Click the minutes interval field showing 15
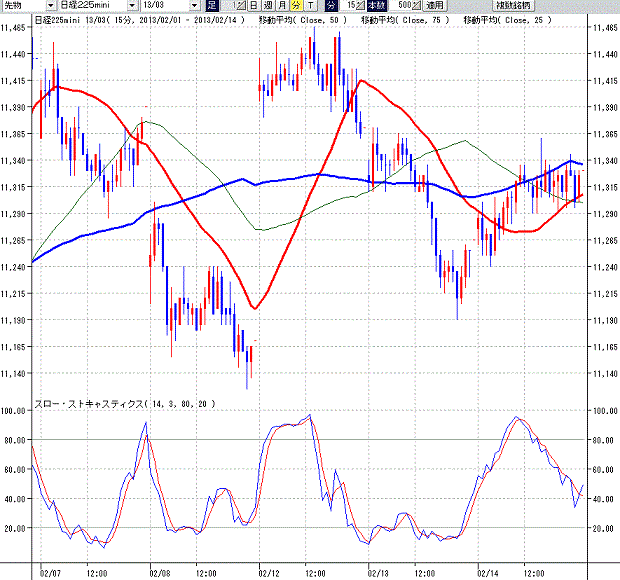Screen dimensions: 620x580 click(x=346, y=5)
